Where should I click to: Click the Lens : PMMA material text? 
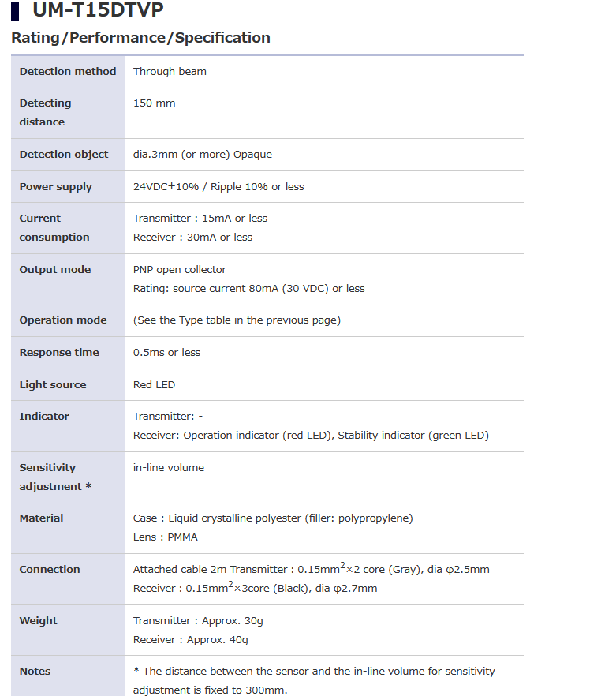point(166,537)
